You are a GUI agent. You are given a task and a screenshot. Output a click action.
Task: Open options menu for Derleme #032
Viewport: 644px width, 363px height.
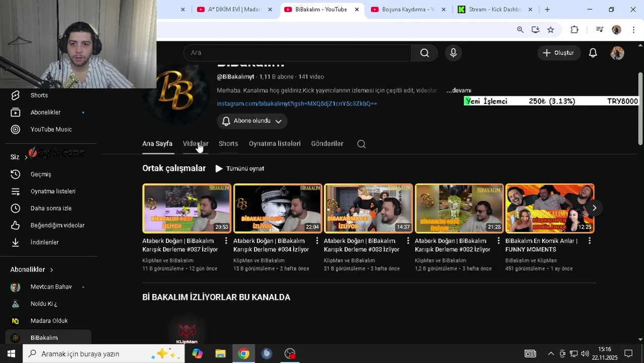tap(498, 241)
